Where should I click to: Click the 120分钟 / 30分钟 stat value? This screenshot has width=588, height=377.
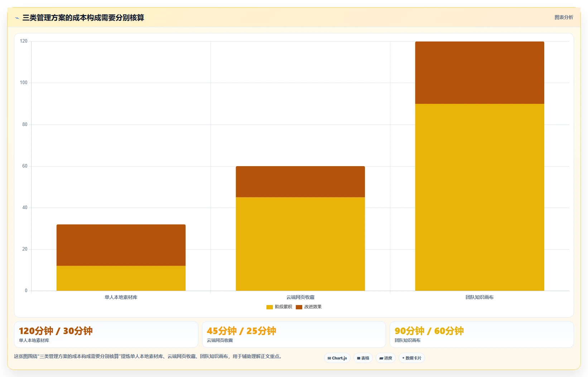coord(56,331)
